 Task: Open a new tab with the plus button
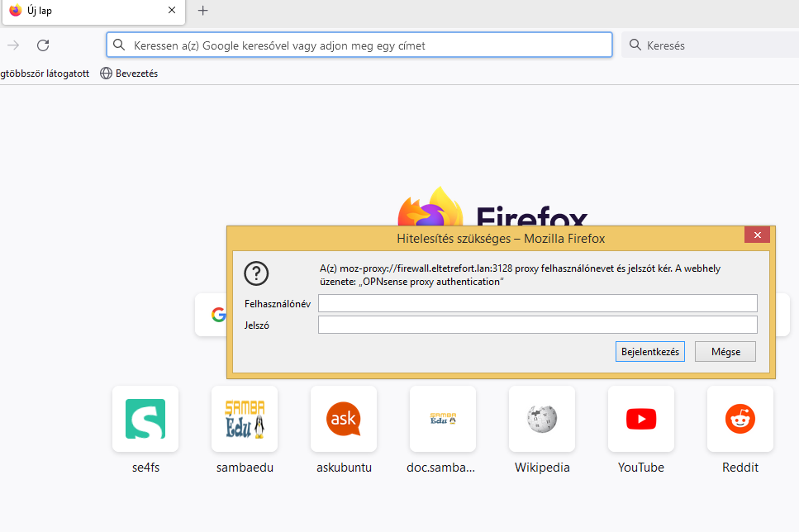202,10
